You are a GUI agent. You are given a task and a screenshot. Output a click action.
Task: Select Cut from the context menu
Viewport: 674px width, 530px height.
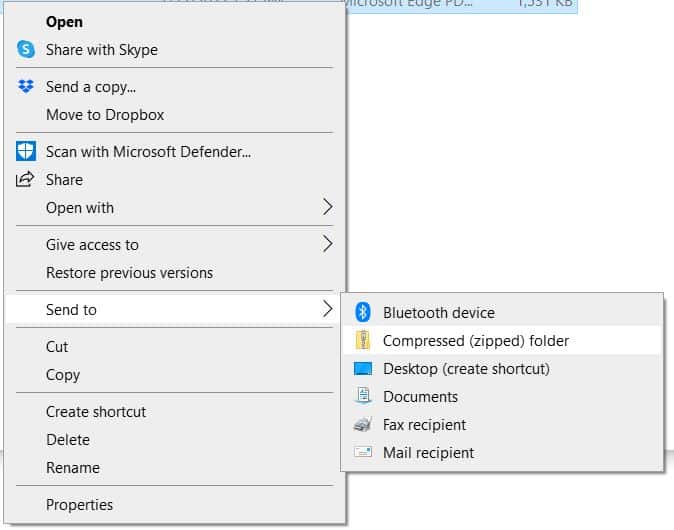click(175, 346)
